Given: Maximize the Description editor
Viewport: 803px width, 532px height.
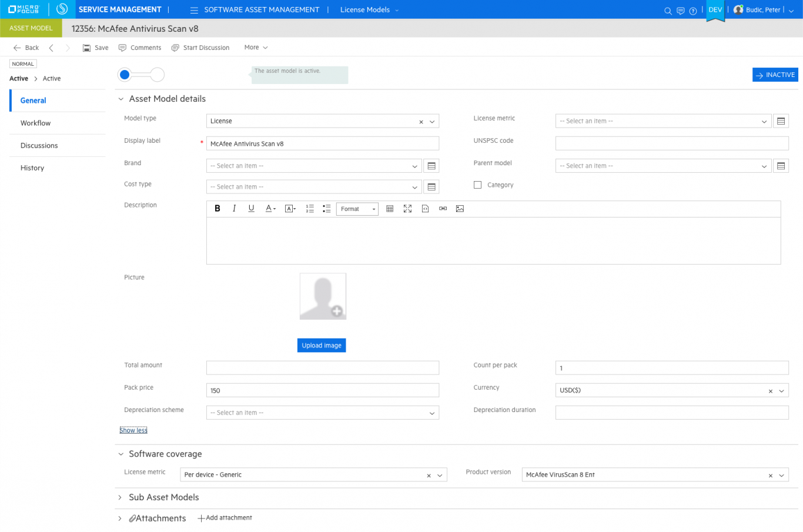Looking at the screenshot, I should pyautogui.click(x=407, y=209).
